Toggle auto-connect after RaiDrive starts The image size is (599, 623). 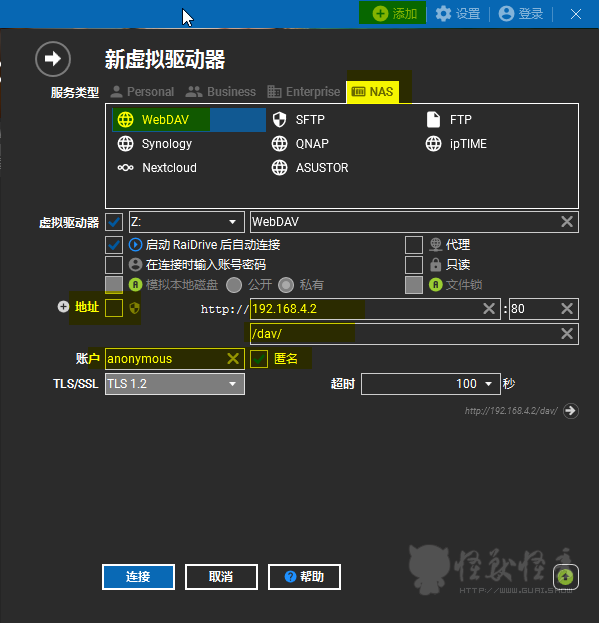click(114, 245)
